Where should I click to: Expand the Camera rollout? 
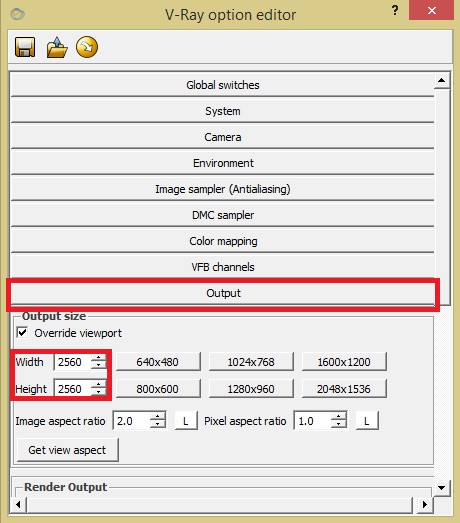(x=222, y=137)
